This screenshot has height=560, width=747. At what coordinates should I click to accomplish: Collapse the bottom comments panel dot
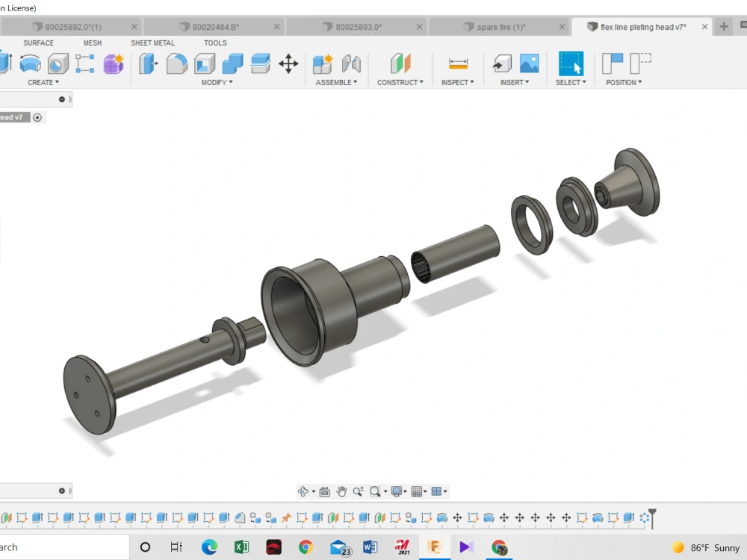pos(61,491)
